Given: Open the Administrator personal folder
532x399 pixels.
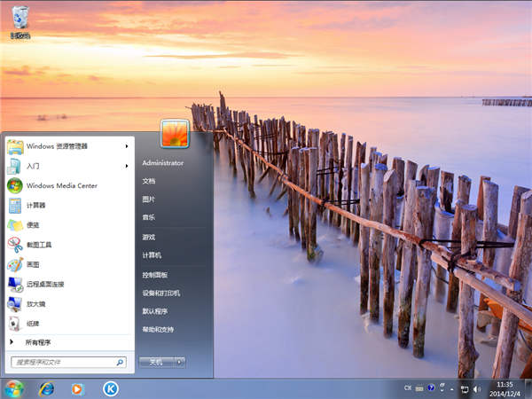Looking at the screenshot, I should [163, 163].
